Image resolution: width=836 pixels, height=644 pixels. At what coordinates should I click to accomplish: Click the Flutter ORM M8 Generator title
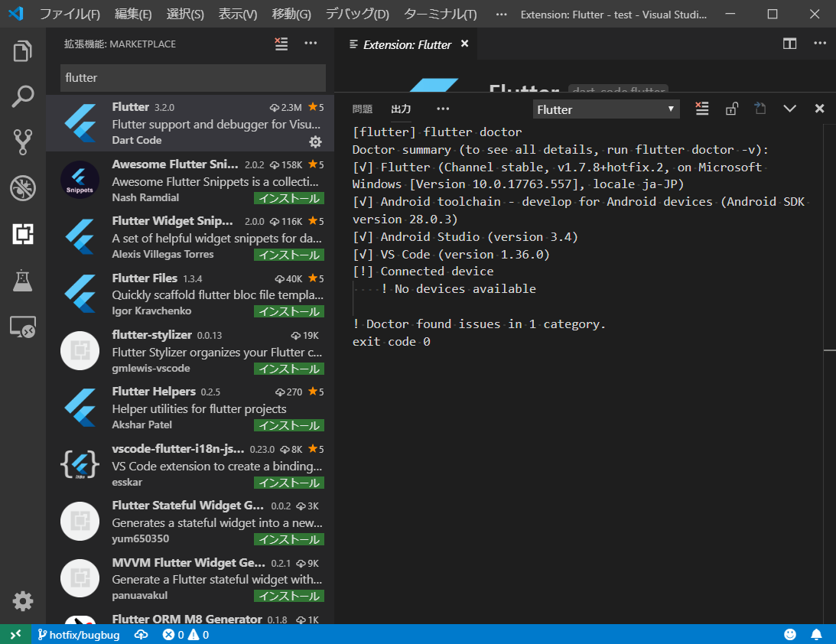187,619
